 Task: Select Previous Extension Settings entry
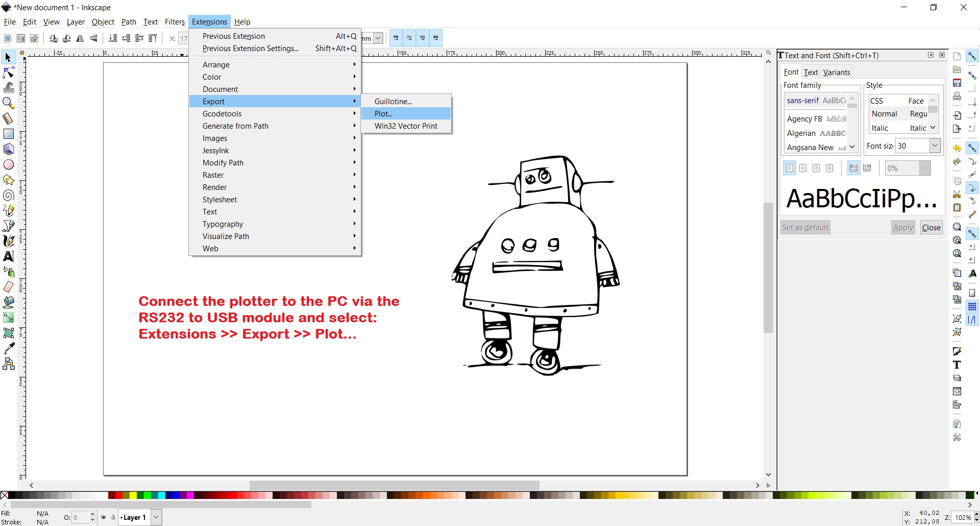pos(275,49)
